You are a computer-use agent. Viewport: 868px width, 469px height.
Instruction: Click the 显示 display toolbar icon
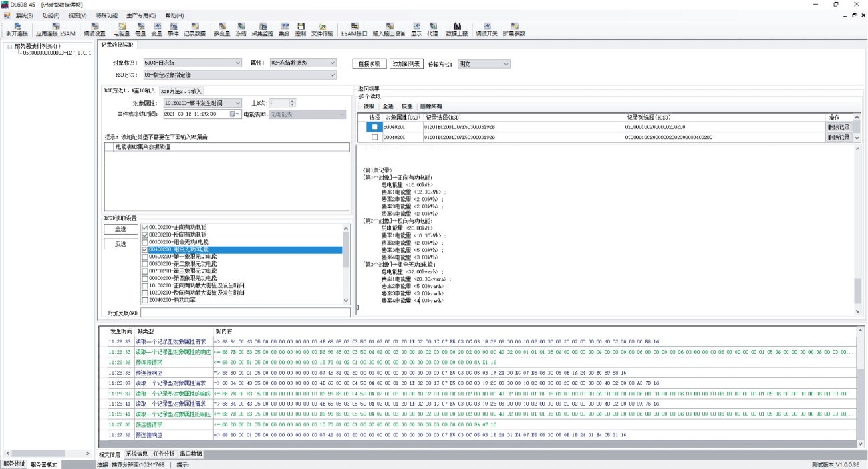click(x=416, y=29)
